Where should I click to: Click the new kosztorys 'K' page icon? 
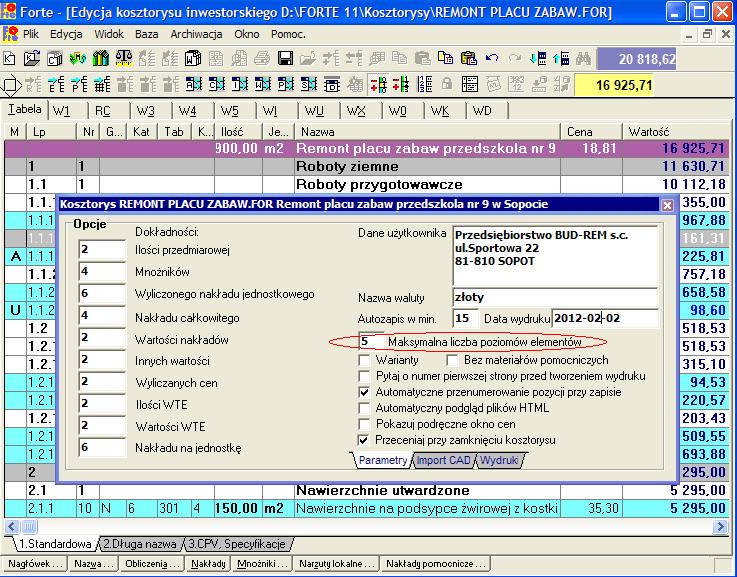coord(9,59)
